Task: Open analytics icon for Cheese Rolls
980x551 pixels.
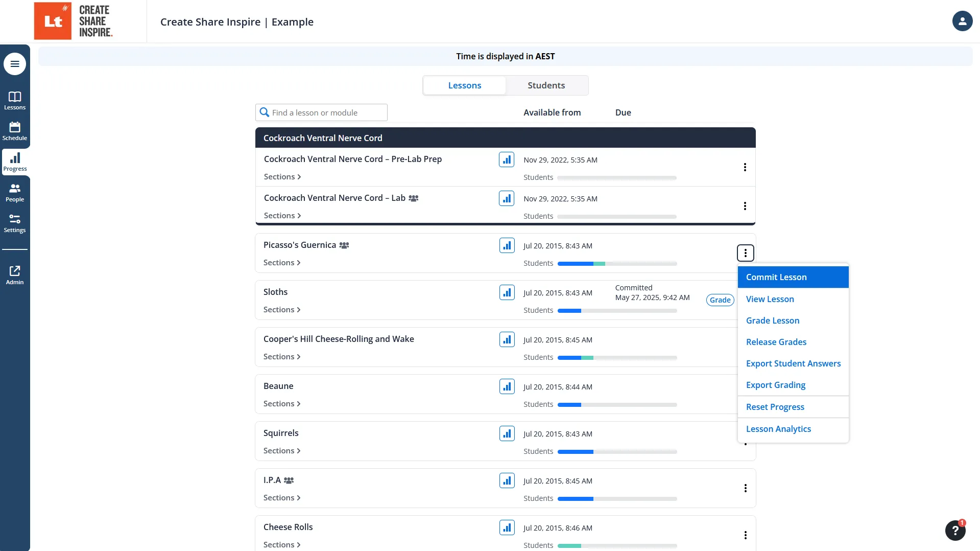Action: [507, 527]
